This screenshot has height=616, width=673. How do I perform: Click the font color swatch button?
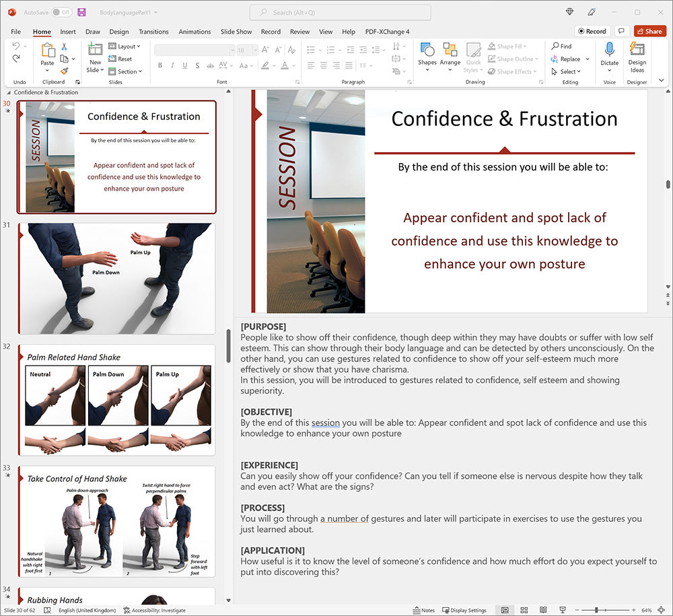click(285, 65)
